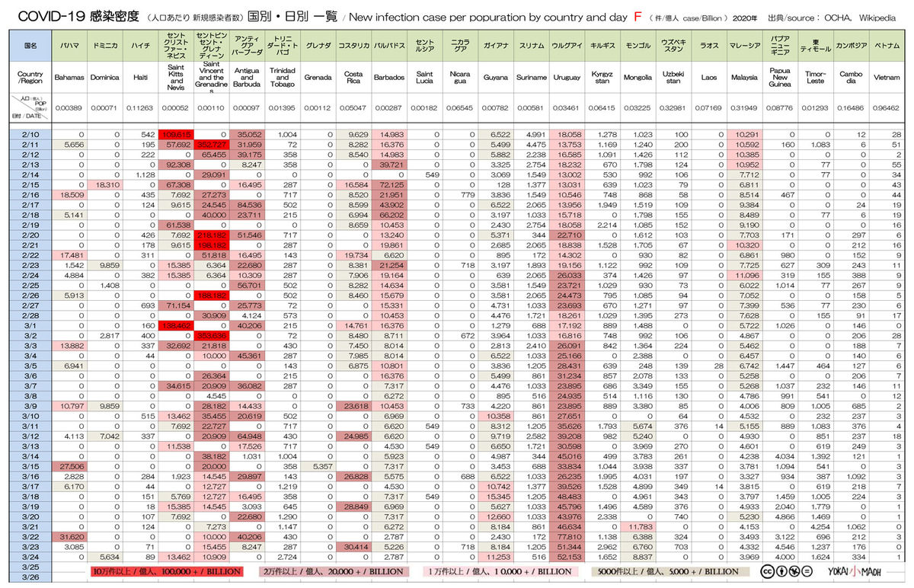Click the Japanese header 'ウルグアイ'
The image size is (914, 588).
click(567, 46)
